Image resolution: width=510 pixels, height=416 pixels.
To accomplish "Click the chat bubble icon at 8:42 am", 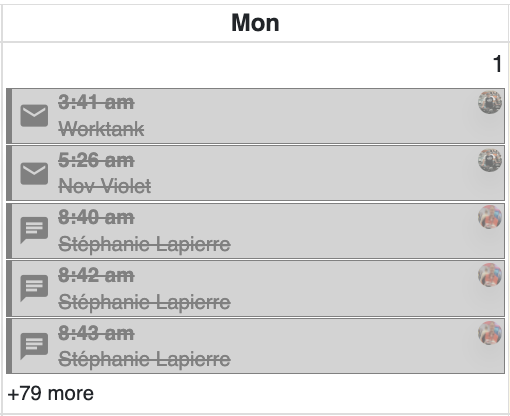I will click(x=34, y=288).
